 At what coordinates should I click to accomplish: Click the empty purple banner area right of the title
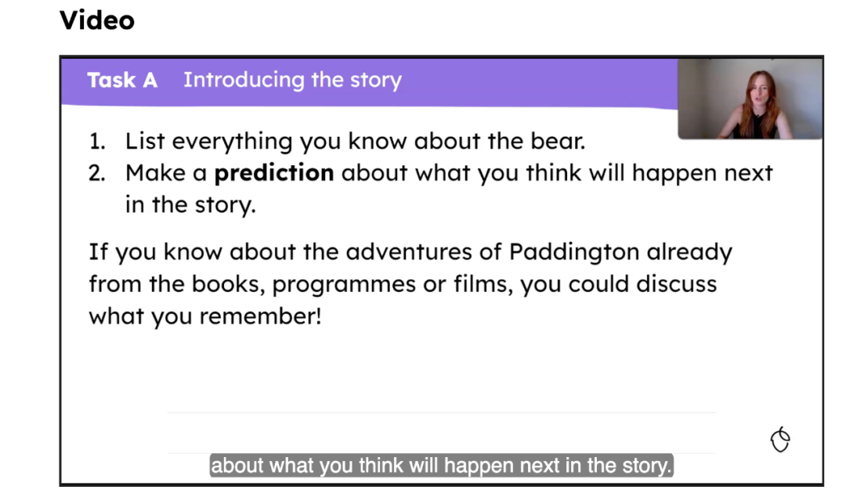(x=540, y=81)
